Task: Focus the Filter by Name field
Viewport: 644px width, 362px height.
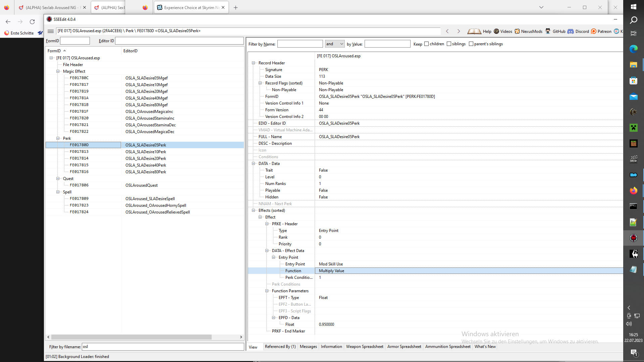Action: [x=300, y=44]
